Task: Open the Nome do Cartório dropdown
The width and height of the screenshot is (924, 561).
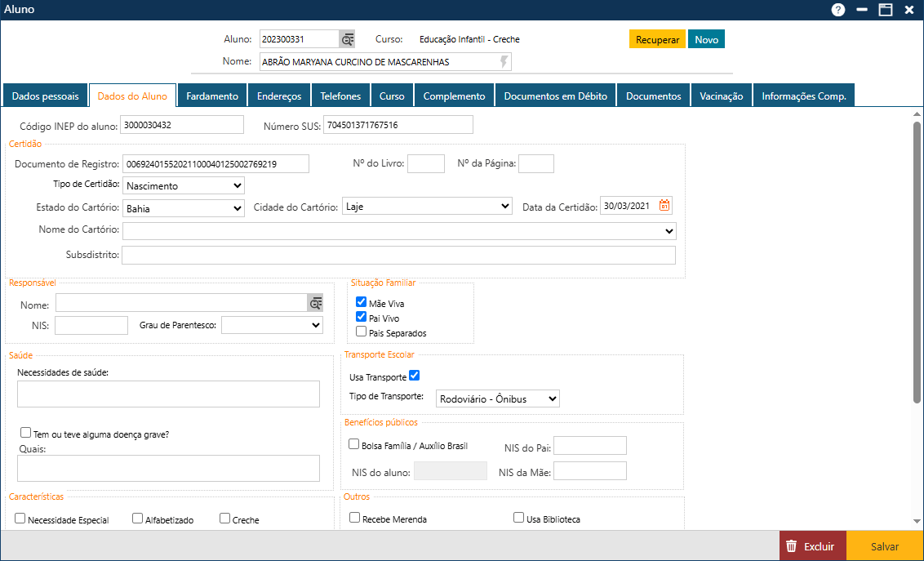Action: [x=399, y=231]
